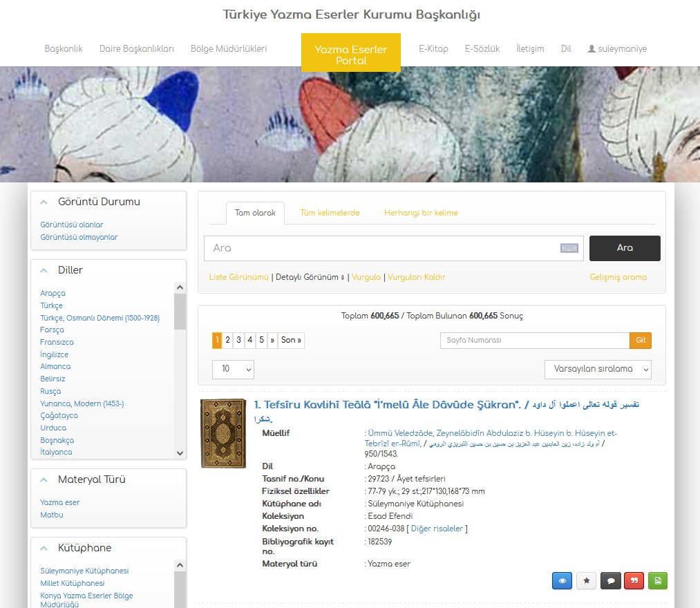
Task: Click the Kütüphane list scroll-up arrow
Action: pyautogui.click(x=180, y=565)
